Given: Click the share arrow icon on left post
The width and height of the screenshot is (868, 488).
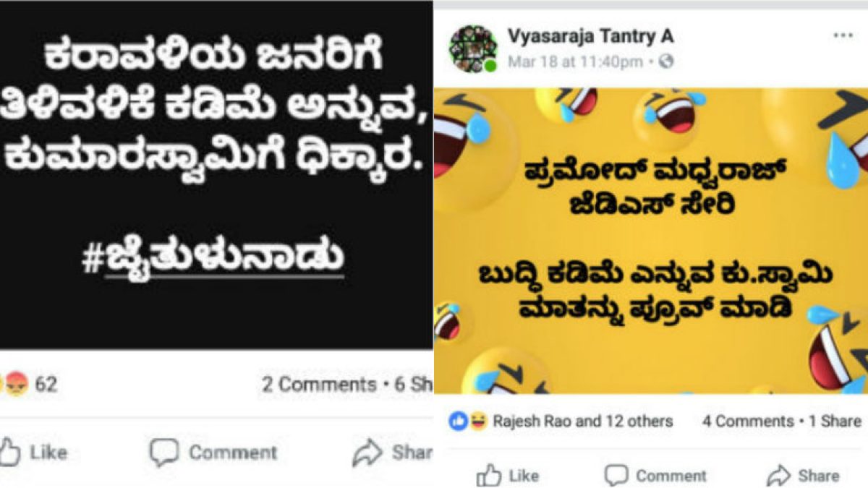Looking at the screenshot, I should point(367,453).
